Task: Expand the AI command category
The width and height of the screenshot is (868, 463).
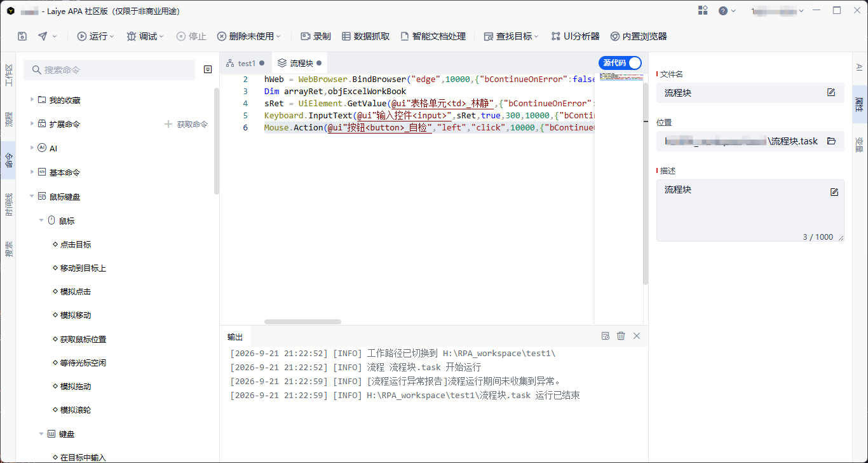Action: coord(32,148)
